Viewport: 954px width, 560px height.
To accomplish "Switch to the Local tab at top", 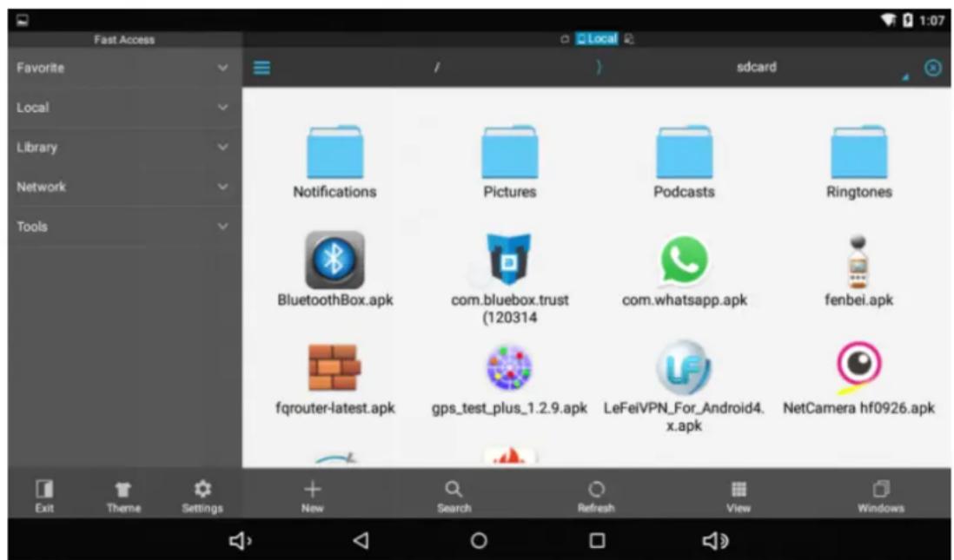I will pyautogui.click(x=597, y=39).
